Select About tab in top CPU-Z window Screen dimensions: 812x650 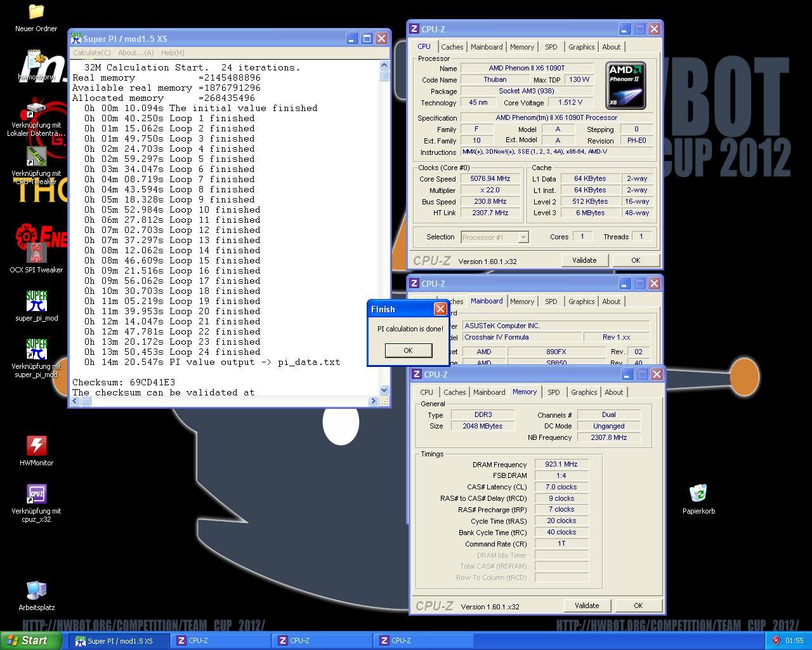[x=612, y=47]
